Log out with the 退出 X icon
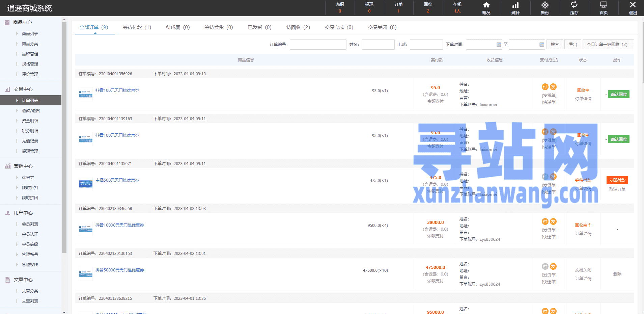This screenshot has height=314, width=644. click(x=633, y=5)
